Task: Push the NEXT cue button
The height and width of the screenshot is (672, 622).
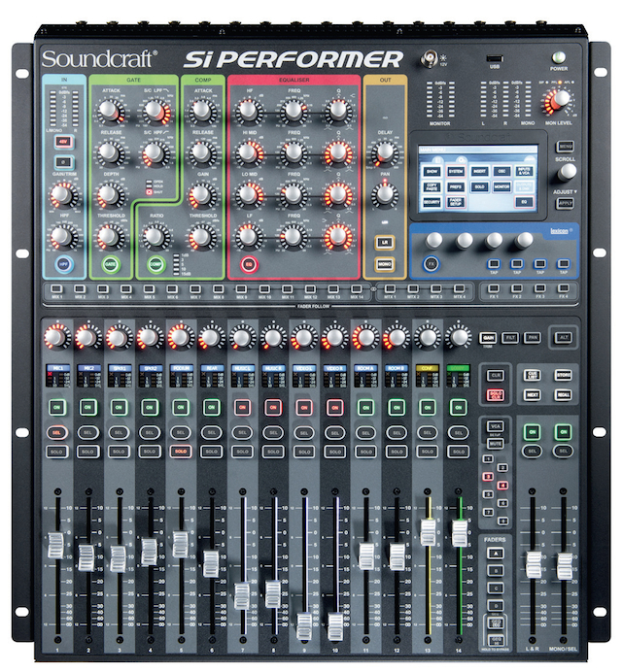Action: coord(532,394)
